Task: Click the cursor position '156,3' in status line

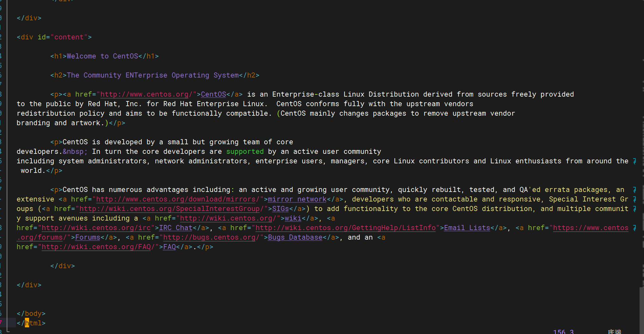Action: coord(563,331)
